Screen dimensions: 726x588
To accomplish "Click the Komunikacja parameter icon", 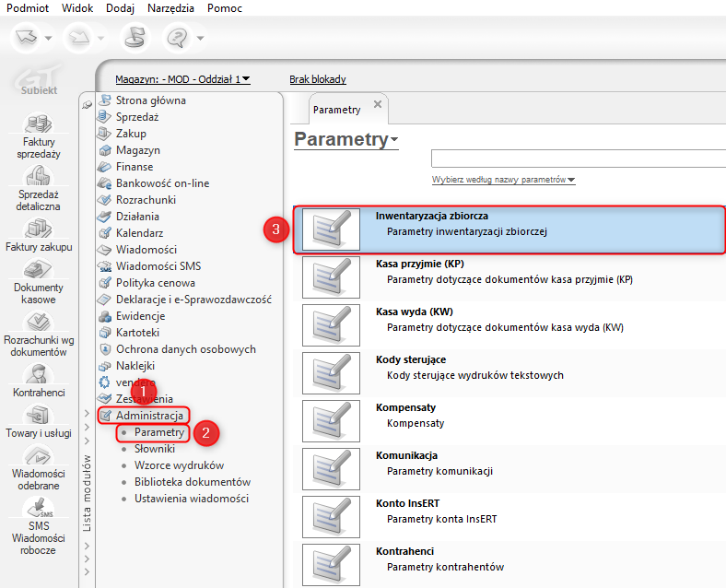I will pyautogui.click(x=331, y=469).
